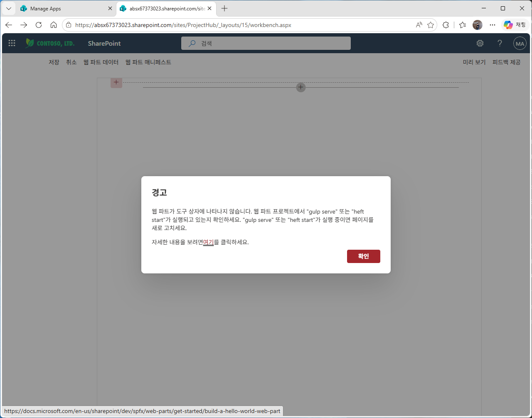Go forward in the browser

(x=24, y=25)
